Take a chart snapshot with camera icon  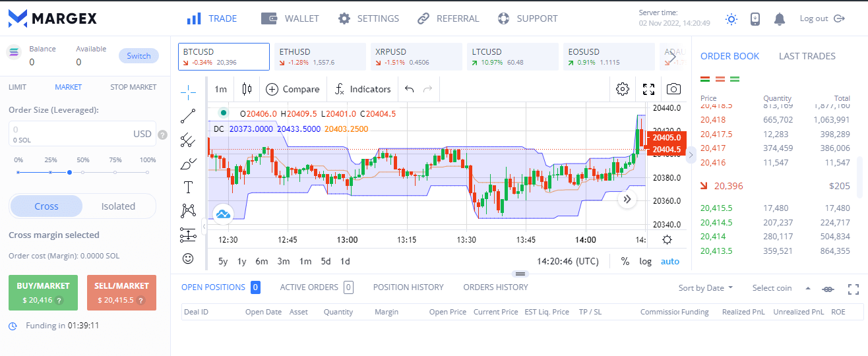[x=673, y=89]
